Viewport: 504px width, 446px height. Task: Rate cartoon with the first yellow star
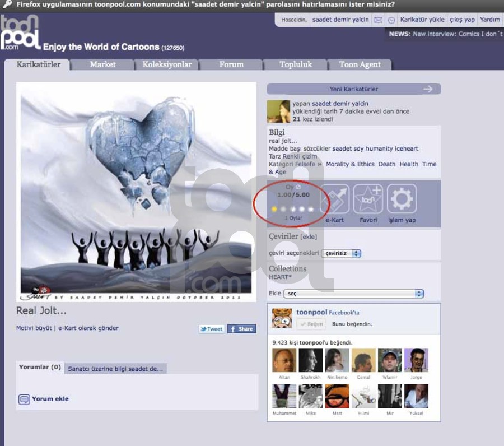click(274, 209)
